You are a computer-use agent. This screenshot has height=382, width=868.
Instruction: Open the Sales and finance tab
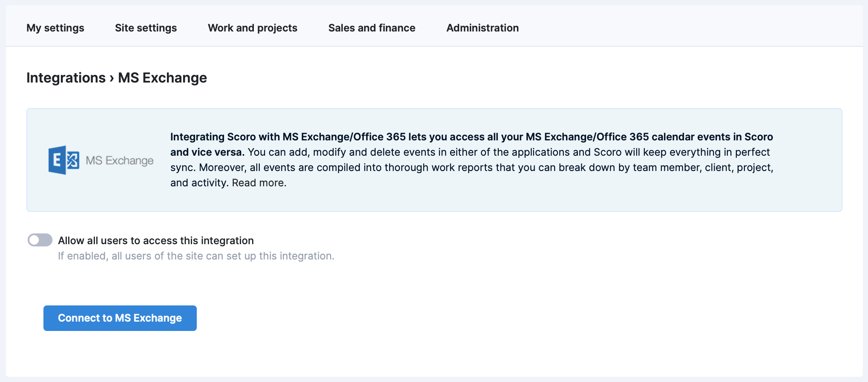372,28
